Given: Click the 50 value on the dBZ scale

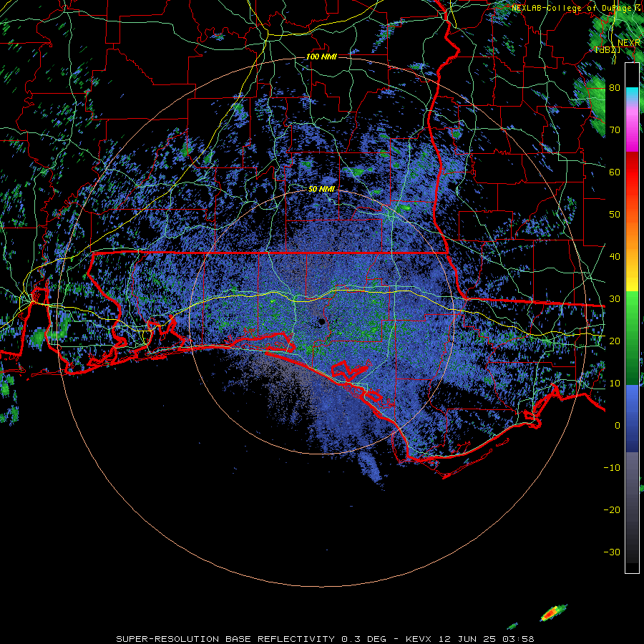Looking at the screenshot, I should (615, 215).
